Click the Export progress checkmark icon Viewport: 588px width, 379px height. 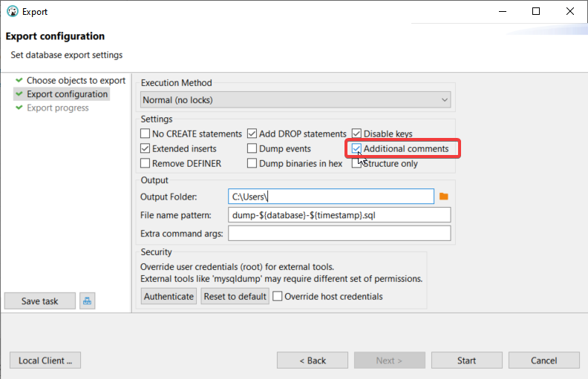(x=19, y=108)
